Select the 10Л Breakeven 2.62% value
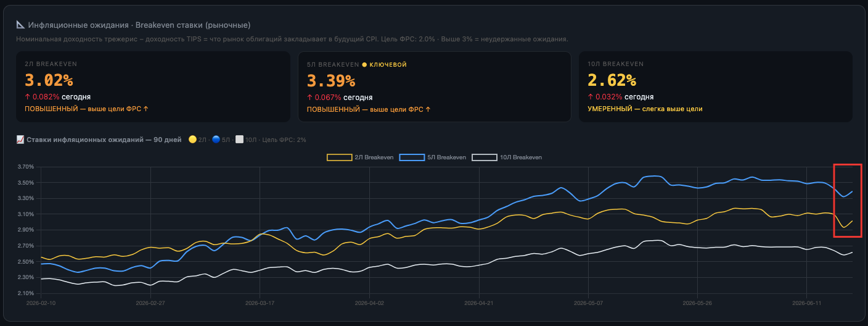The image size is (868, 326). (x=612, y=80)
